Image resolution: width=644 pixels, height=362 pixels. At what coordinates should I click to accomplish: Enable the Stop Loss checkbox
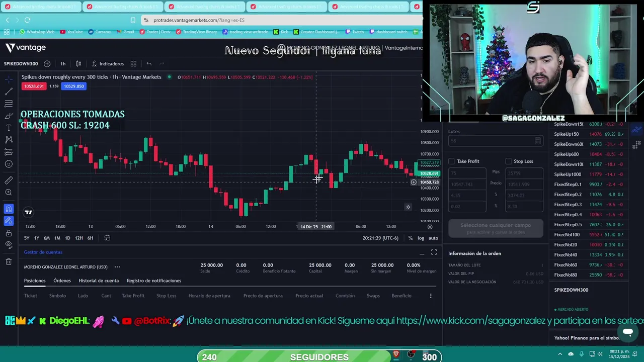[x=508, y=161]
